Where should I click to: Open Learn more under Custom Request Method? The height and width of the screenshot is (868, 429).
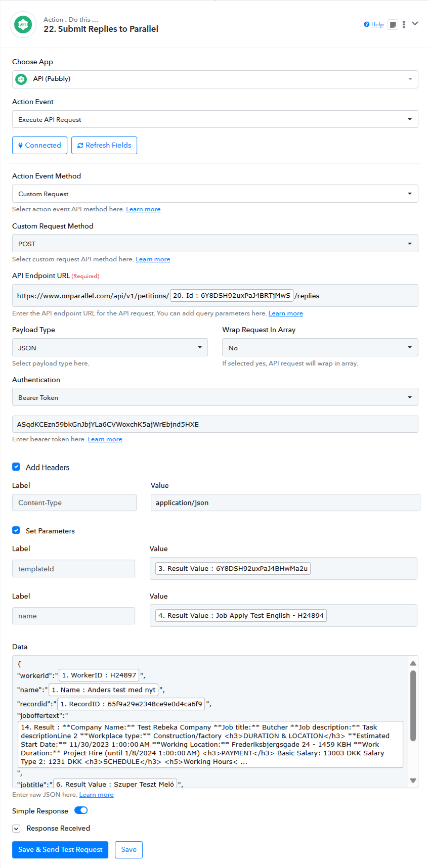pyautogui.click(x=153, y=259)
